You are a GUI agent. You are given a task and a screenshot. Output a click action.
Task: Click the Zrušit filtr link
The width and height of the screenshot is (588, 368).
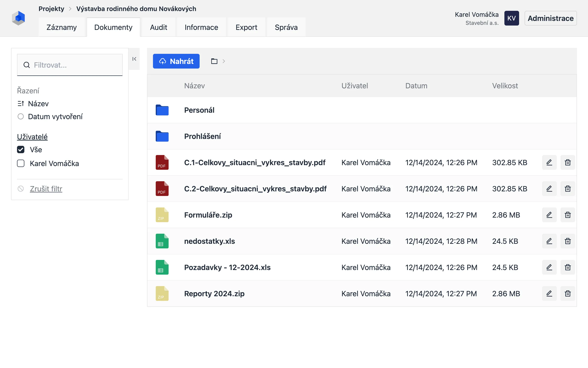coord(46,189)
